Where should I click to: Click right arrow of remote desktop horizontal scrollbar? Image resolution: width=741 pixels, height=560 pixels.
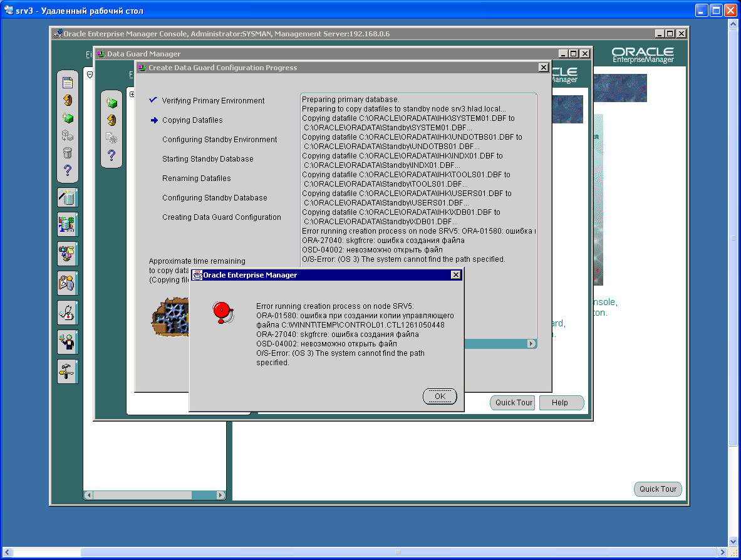pos(722,552)
